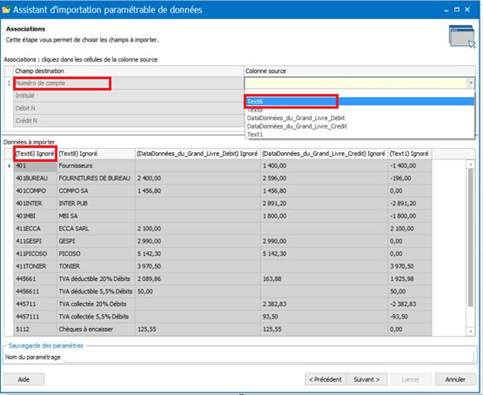Click the -2 891,20 balance cell
The height and width of the screenshot is (395, 483).
[410, 203]
